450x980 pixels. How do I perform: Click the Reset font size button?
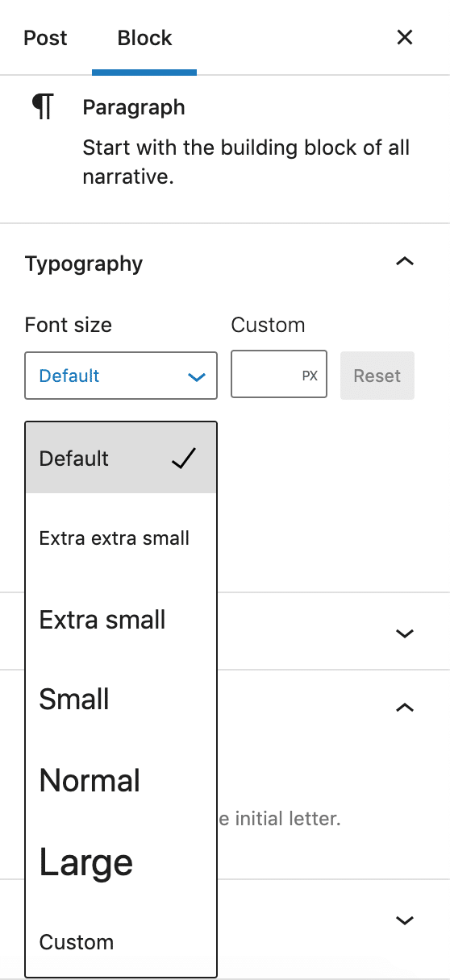tap(377, 376)
